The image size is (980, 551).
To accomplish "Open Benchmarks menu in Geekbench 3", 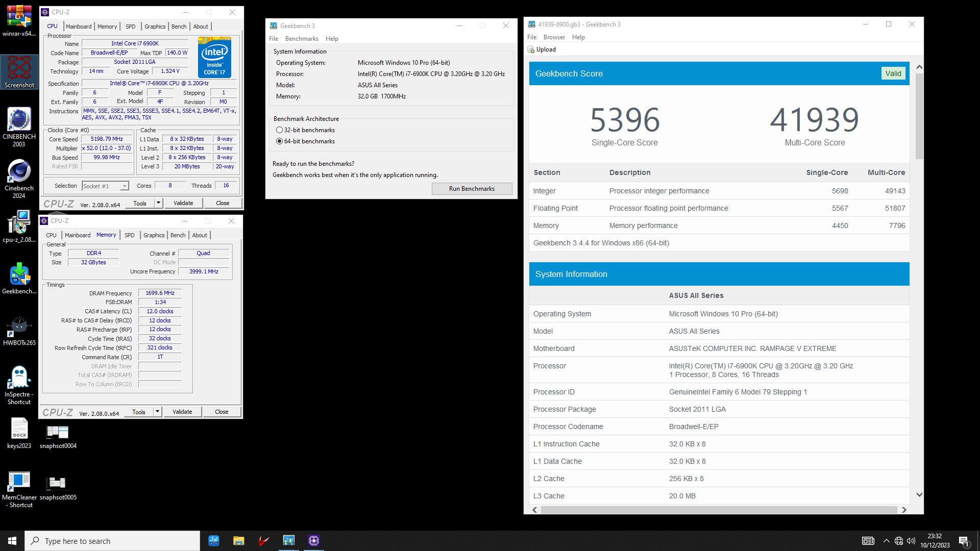I will click(302, 39).
